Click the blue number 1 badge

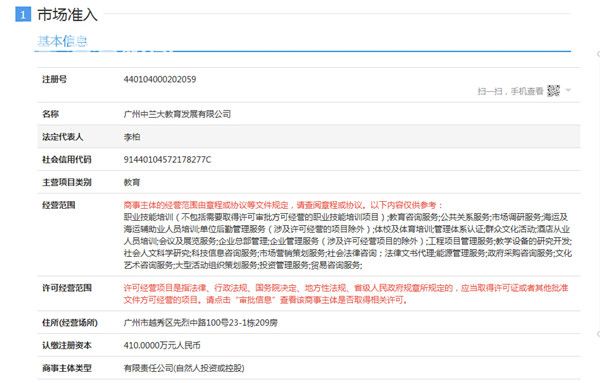tap(23, 15)
